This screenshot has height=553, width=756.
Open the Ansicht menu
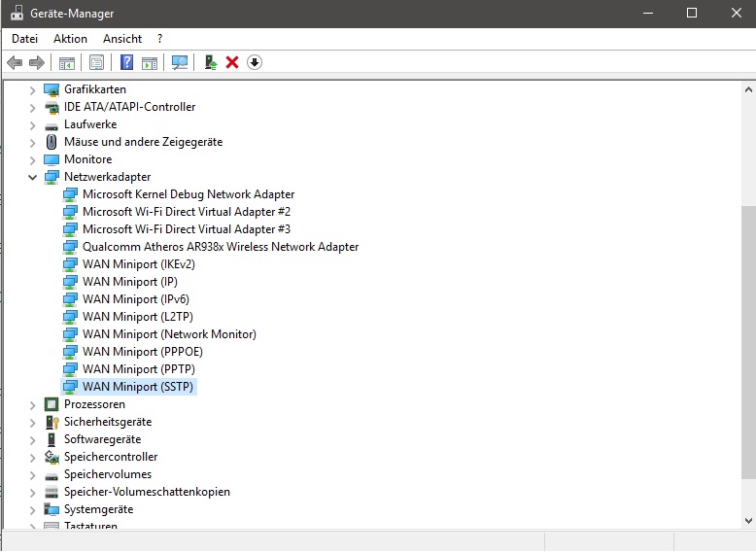[x=122, y=39]
